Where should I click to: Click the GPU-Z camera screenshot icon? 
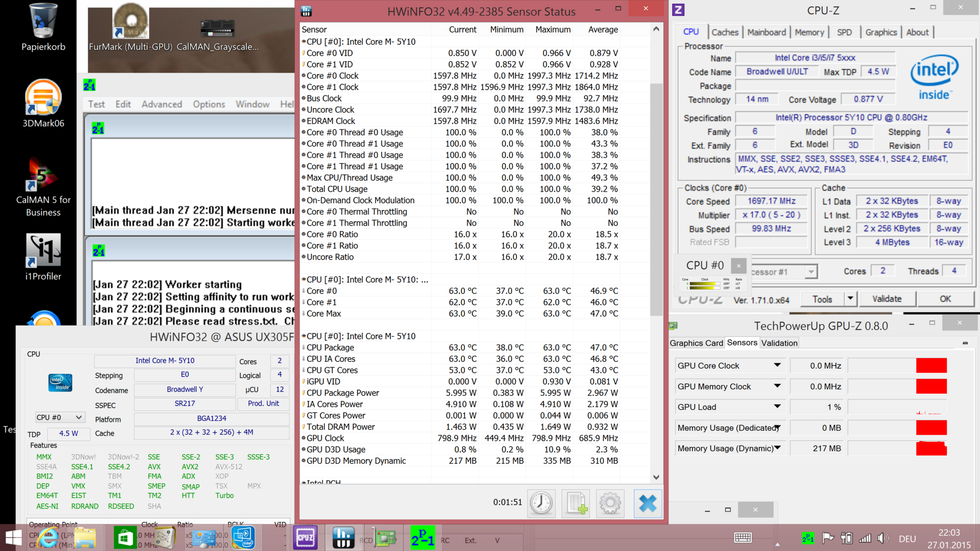pyautogui.click(x=965, y=343)
